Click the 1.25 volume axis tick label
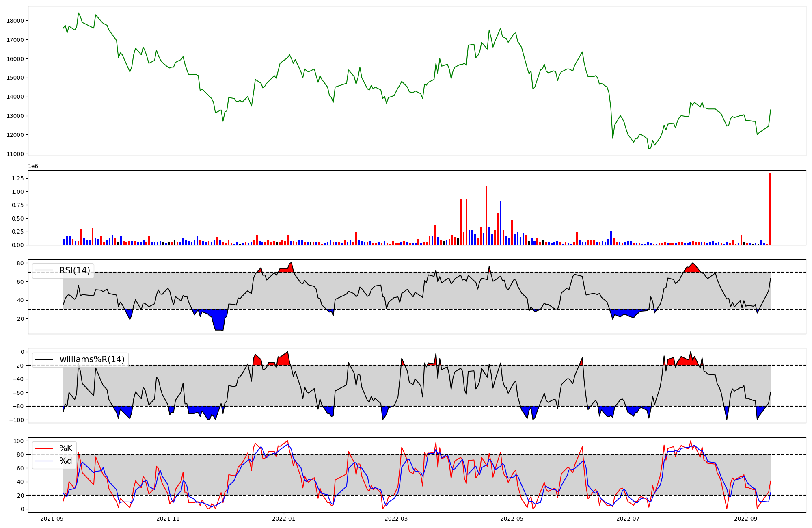 18,178
